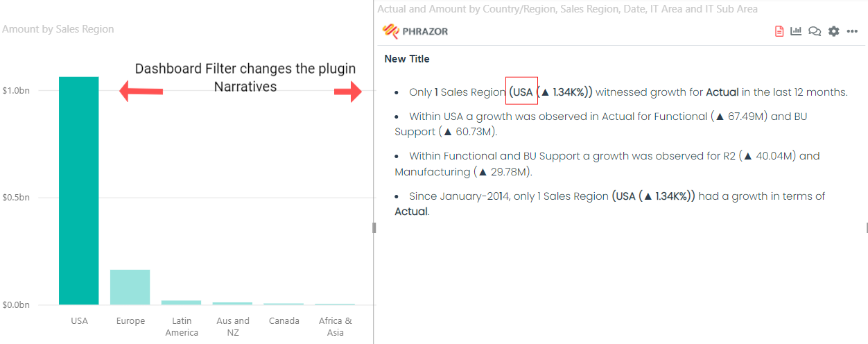Select the Latin America bar
The height and width of the screenshot is (344, 868).
coord(182,302)
